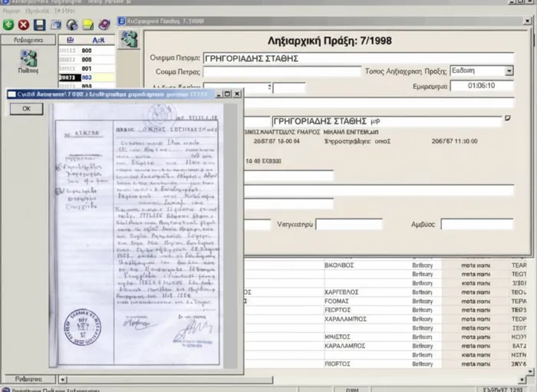The image size is (537, 392).
Task: Open the yellow sticky note toolbar icon
Action: pyautogui.click(x=87, y=25)
